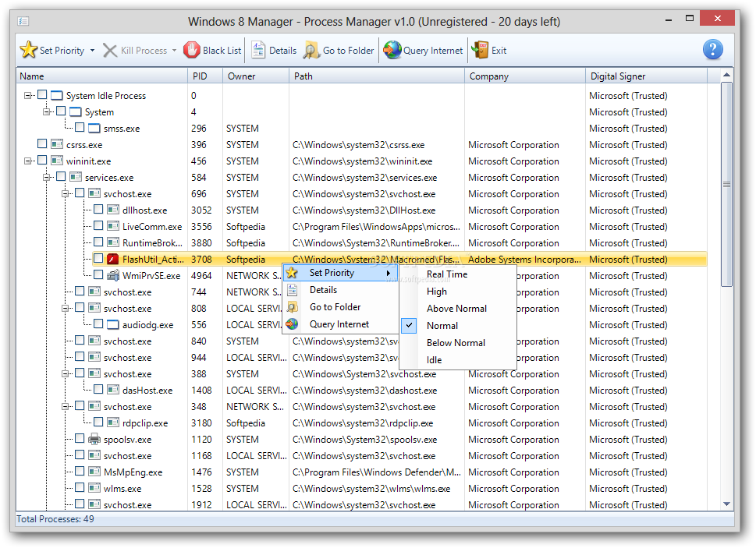The height and width of the screenshot is (548, 756).
Task: Click the vertical scrollbar thumb
Action: [x=726, y=185]
